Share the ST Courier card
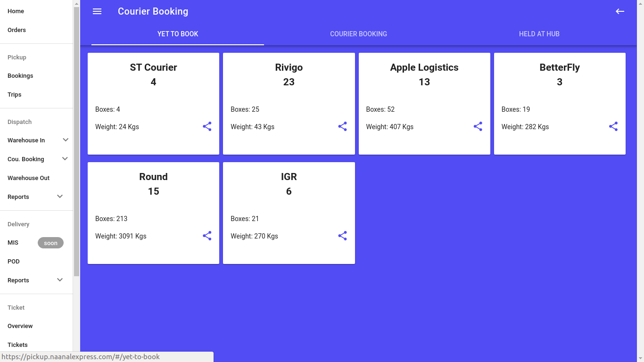The image size is (644, 362). tap(207, 126)
